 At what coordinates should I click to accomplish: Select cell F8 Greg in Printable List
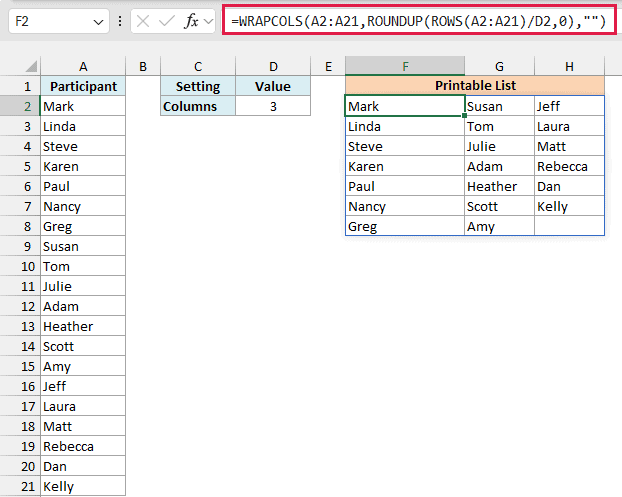pos(405,226)
